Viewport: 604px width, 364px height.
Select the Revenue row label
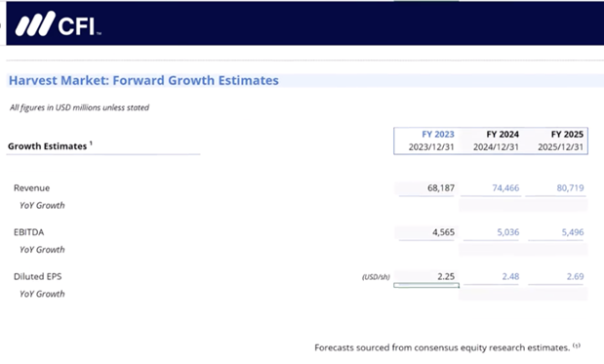[31, 188]
